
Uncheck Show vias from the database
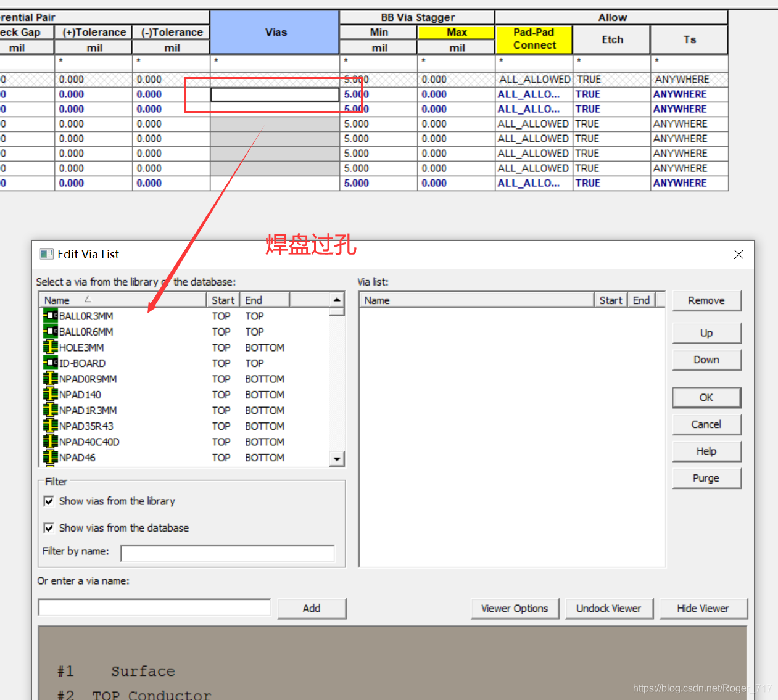[x=49, y=528]
